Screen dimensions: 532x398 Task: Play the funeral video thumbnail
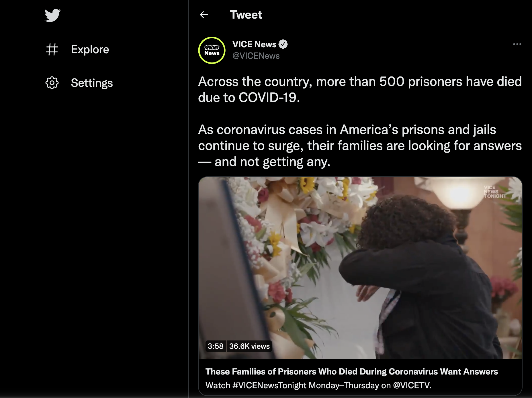coord(360,268)
